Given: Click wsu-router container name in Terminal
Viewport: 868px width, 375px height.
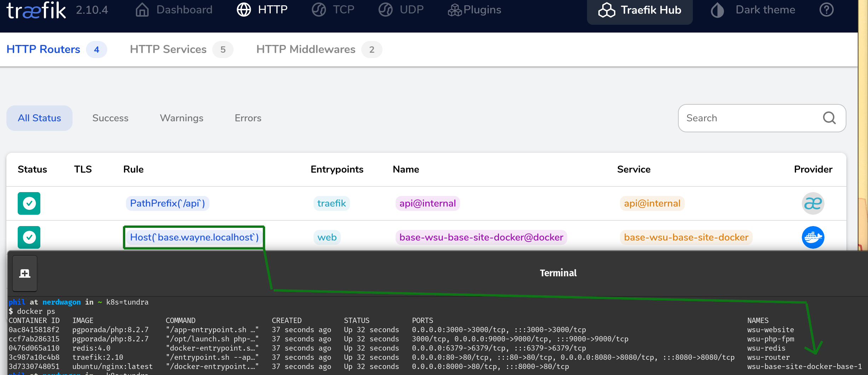Looking at the screenshot, I should click(x=768, y=357).
